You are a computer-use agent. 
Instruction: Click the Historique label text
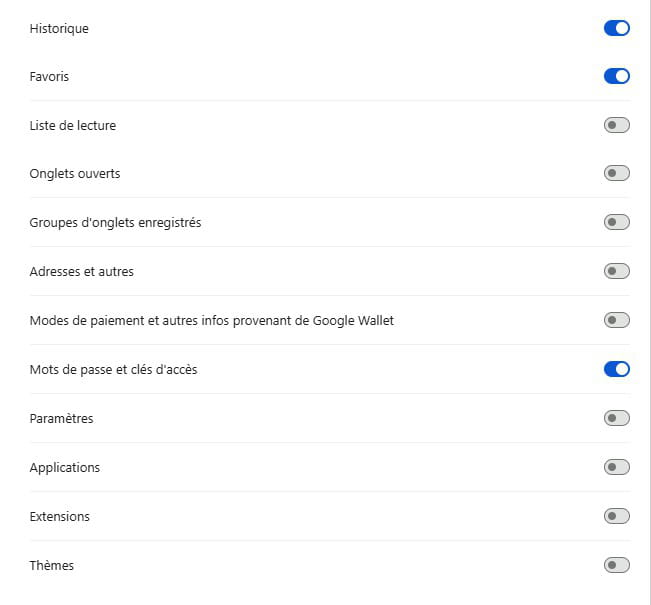click(59, 28)
